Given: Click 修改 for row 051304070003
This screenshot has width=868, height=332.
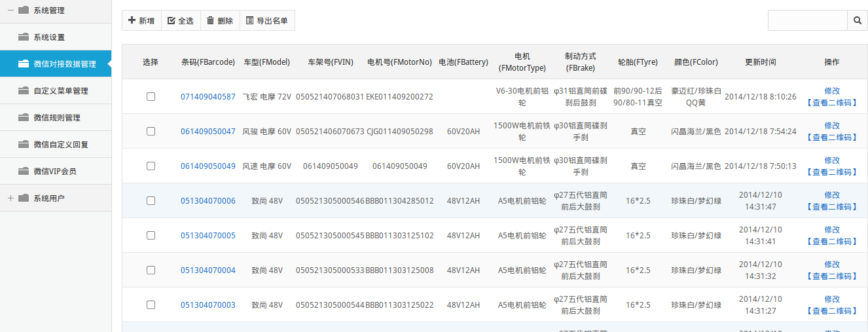Looking at the screenshot, I should click(x=832, y=299).
